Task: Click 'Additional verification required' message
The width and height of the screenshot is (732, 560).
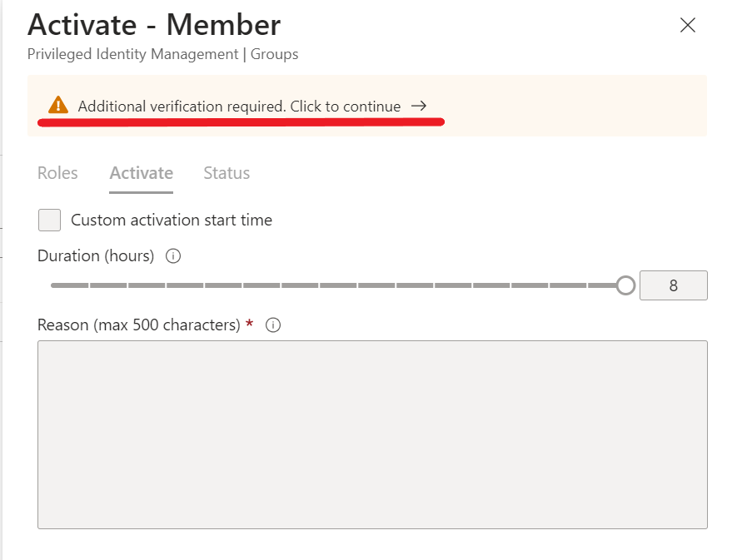Action: click(239, 107)
